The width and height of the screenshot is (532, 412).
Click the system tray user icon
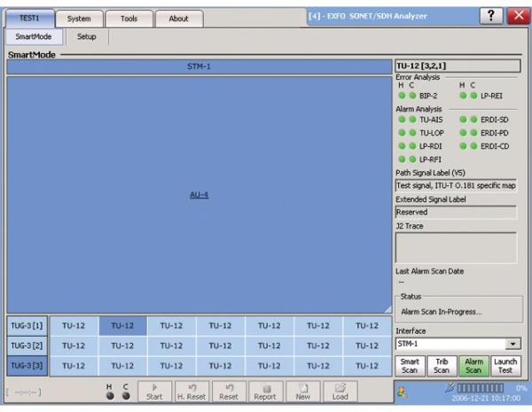point(403,391)
